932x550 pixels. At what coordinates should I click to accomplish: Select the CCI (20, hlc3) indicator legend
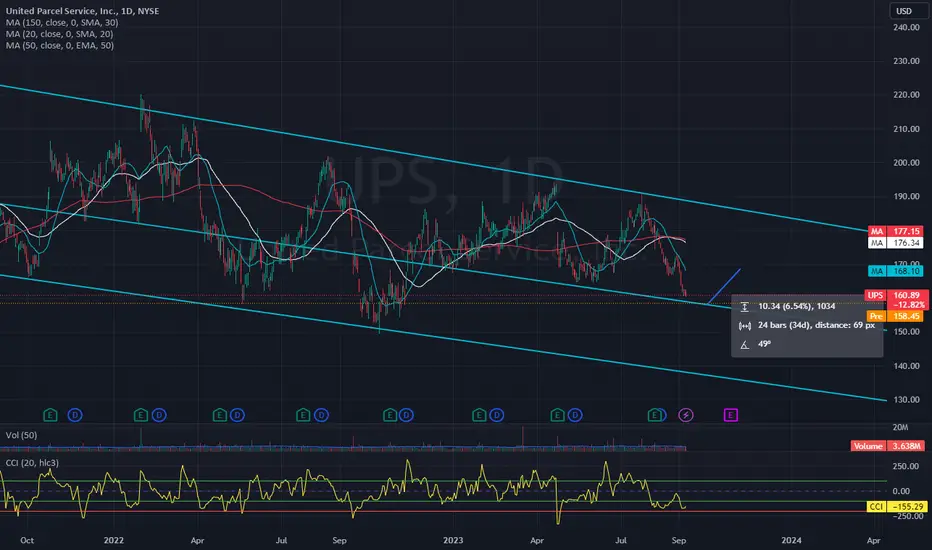32,463
